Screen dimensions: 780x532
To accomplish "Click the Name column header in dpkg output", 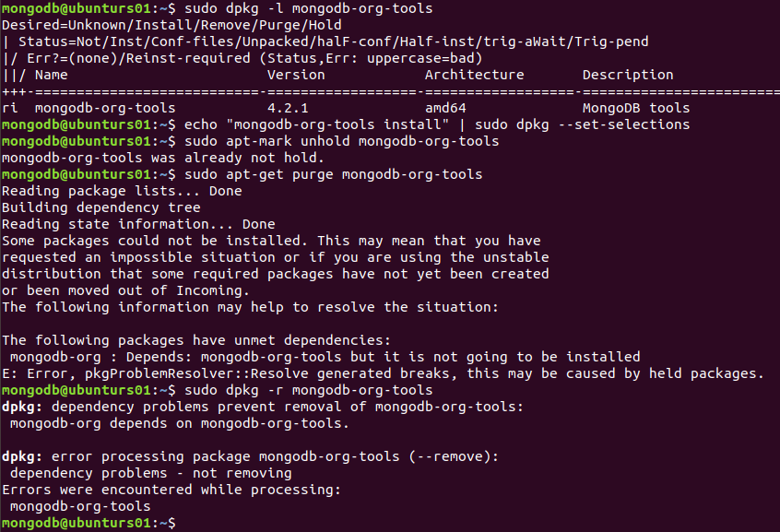I will pyautogui.click(x=51, y=75).
